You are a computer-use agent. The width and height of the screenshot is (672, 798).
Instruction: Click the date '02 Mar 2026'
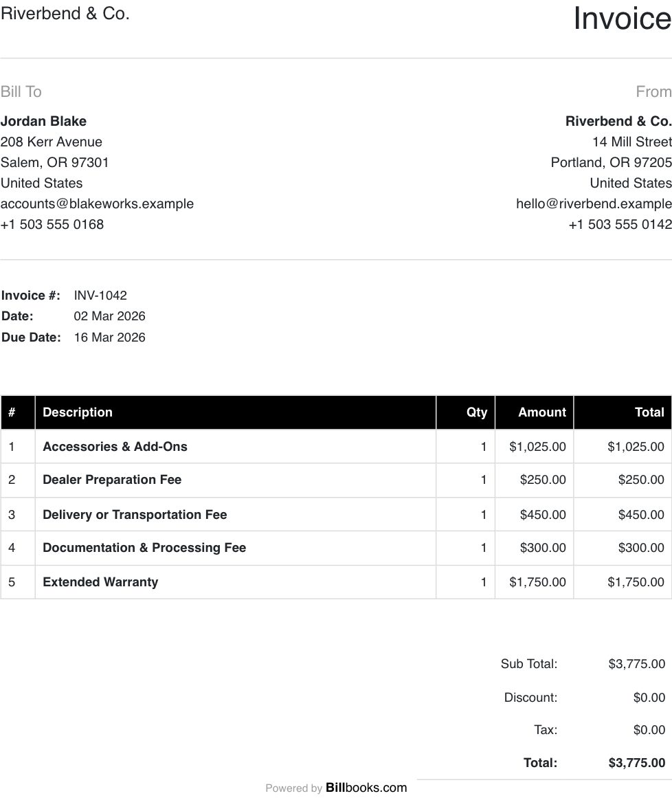tap(109, 316)
